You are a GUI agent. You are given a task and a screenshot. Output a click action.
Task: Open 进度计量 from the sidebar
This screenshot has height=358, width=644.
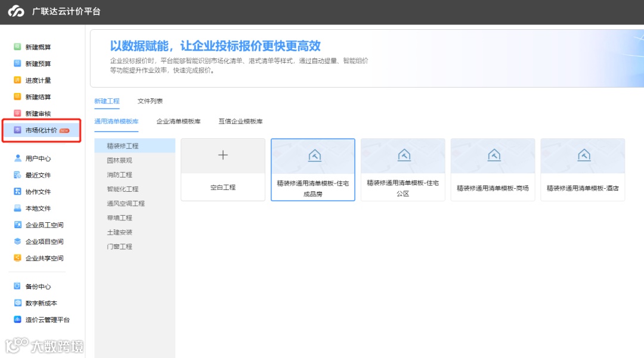[x=38, y=80]
